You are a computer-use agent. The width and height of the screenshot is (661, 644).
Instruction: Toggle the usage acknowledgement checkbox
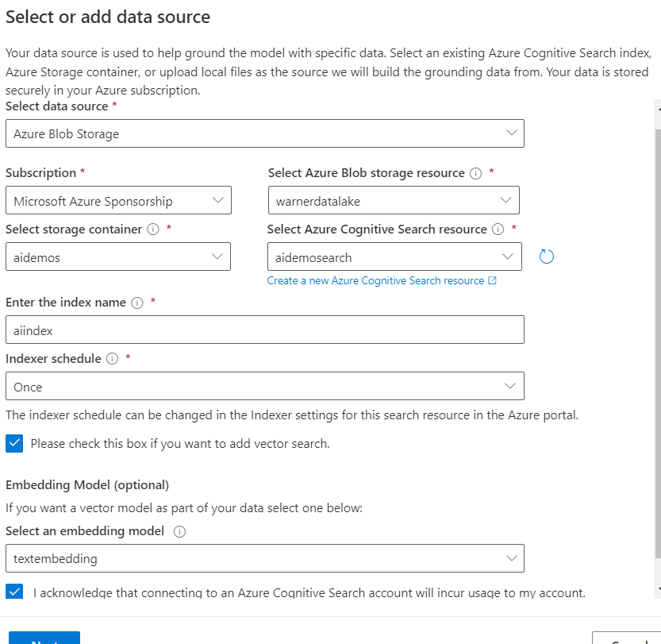point(14,592)
